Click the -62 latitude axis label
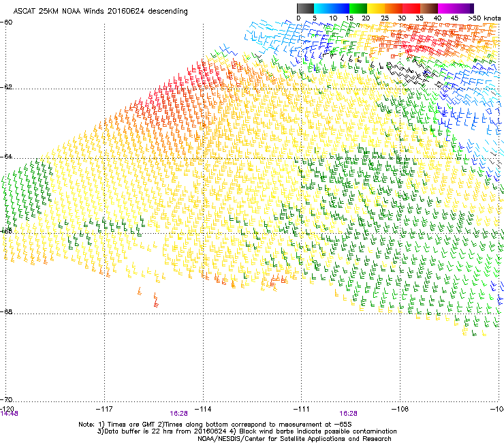The height and width of the screenshot is (443, 504). [x=6, y=87]
